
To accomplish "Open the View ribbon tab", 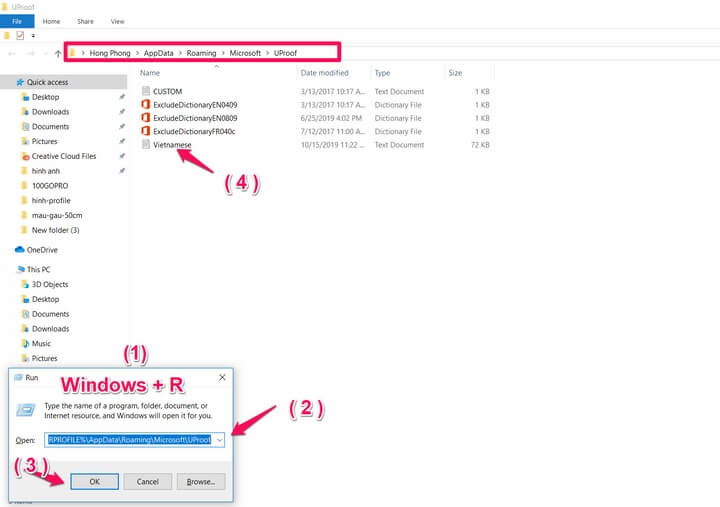I will (118, 21).
